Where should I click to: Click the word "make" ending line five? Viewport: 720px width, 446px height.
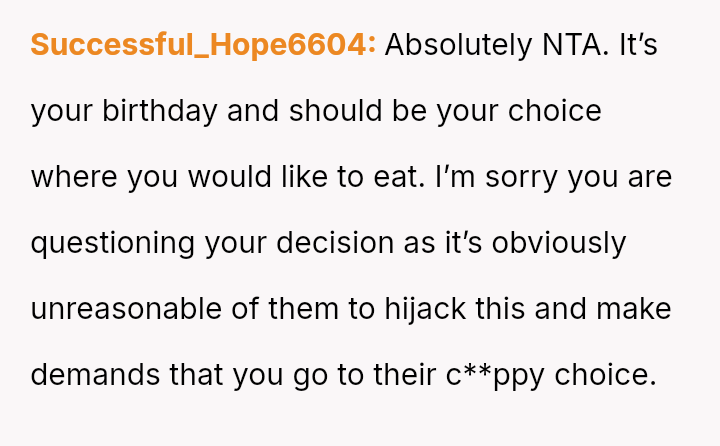pos(633,309)
